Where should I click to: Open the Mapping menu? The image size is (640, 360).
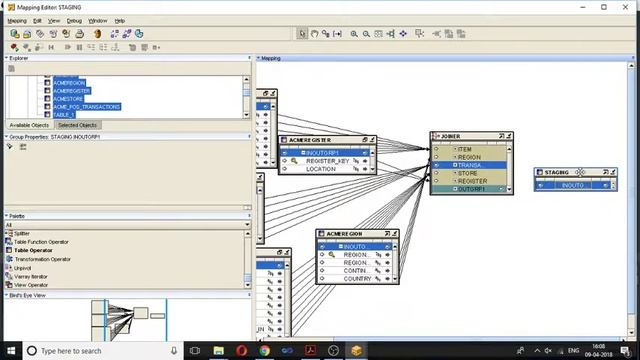(x=17, y=20)
